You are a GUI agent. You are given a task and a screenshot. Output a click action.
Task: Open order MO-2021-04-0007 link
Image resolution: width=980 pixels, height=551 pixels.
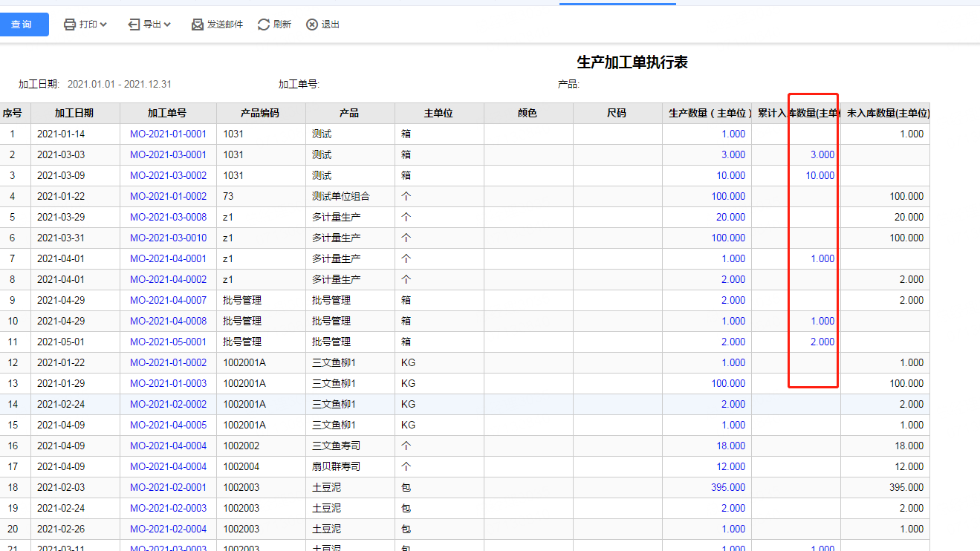tap(168, 301)
